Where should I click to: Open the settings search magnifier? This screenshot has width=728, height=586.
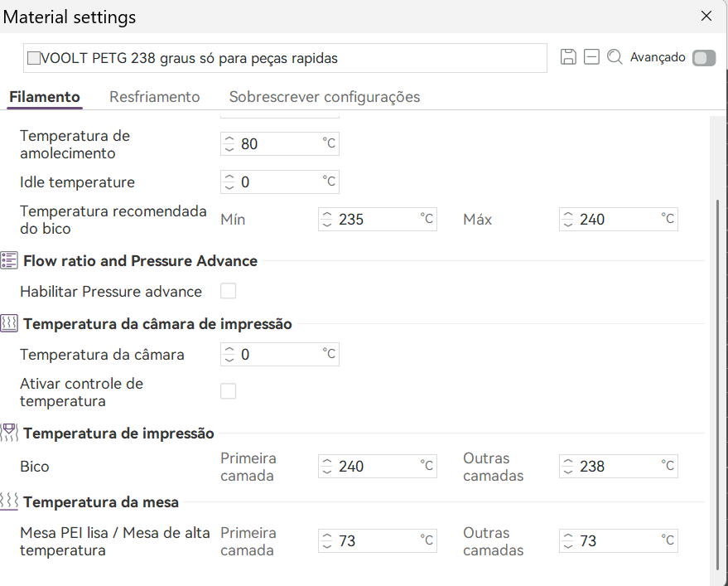(x=615, y=56)
